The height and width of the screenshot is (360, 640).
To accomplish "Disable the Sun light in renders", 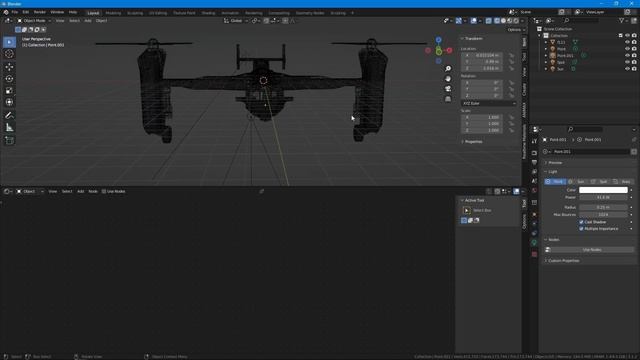I will coord(634,69).
